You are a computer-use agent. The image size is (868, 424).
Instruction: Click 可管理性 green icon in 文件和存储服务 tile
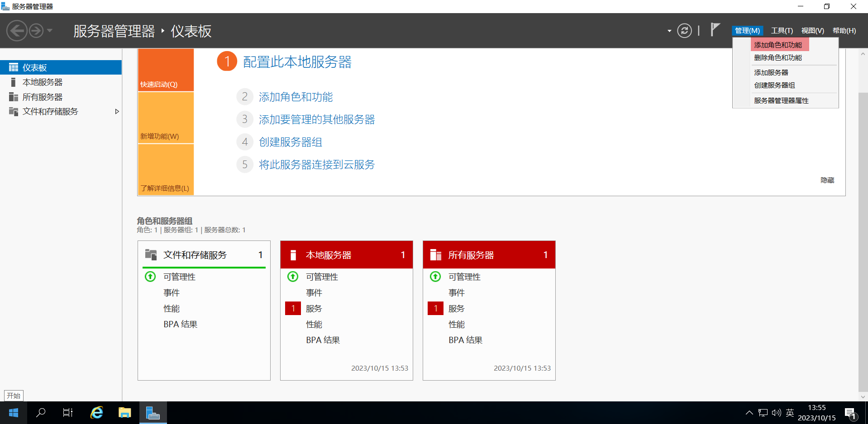pos(150,276)
